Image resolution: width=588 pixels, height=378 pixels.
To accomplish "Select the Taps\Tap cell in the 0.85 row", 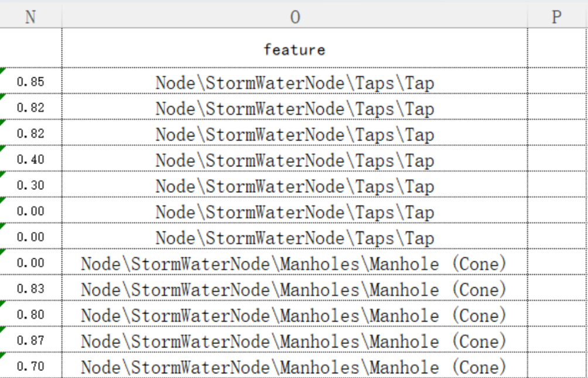I will [295, 83].
